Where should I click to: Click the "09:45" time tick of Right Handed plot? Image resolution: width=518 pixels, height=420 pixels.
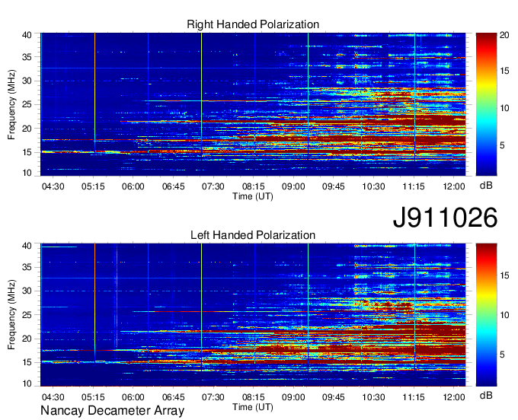(334, 186)
